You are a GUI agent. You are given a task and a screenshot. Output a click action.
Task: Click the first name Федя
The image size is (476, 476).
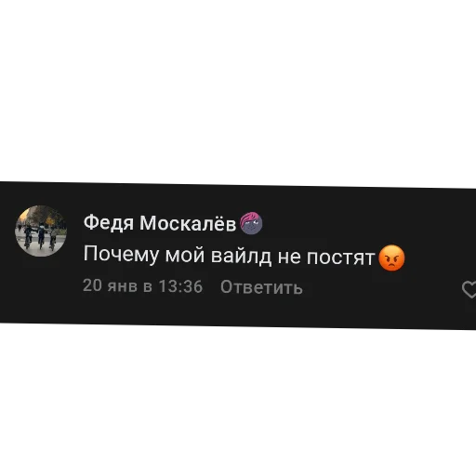tap(109, 222)
